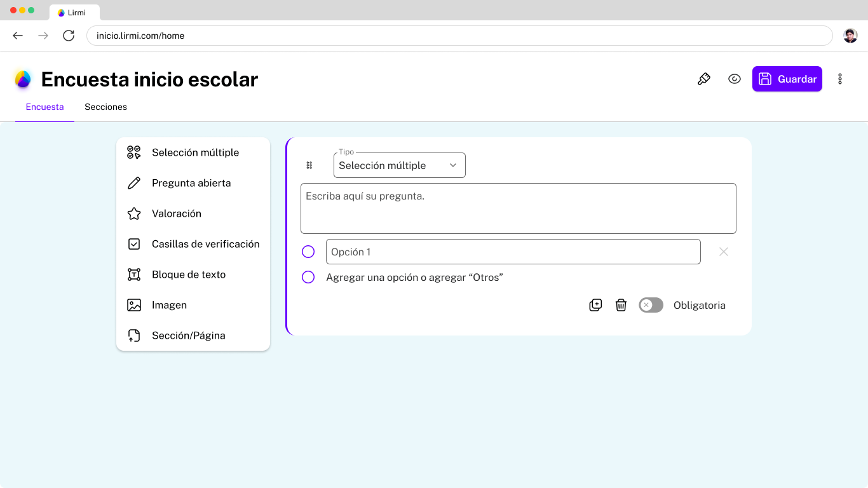Viewport: 868px width, 488px height.
Task: Add a Valoración star question
Action: tap(193, 213)
